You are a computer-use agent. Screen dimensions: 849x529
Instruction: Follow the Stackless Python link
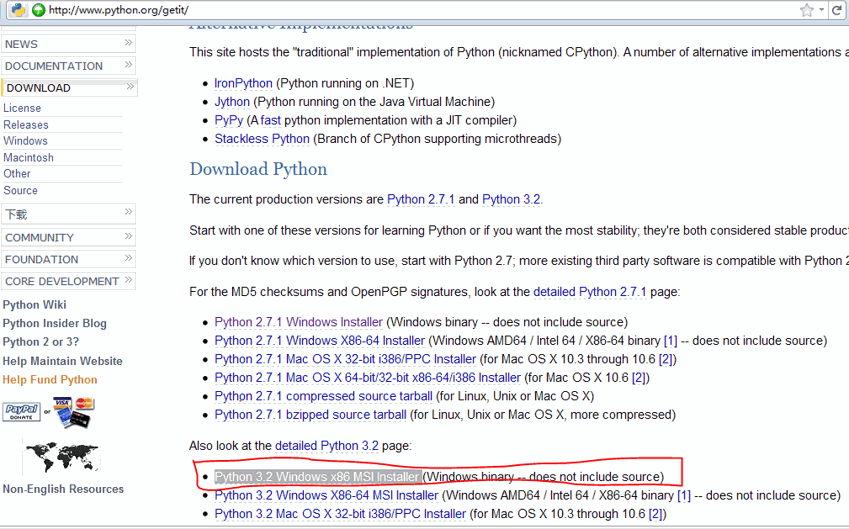point(262,139)
